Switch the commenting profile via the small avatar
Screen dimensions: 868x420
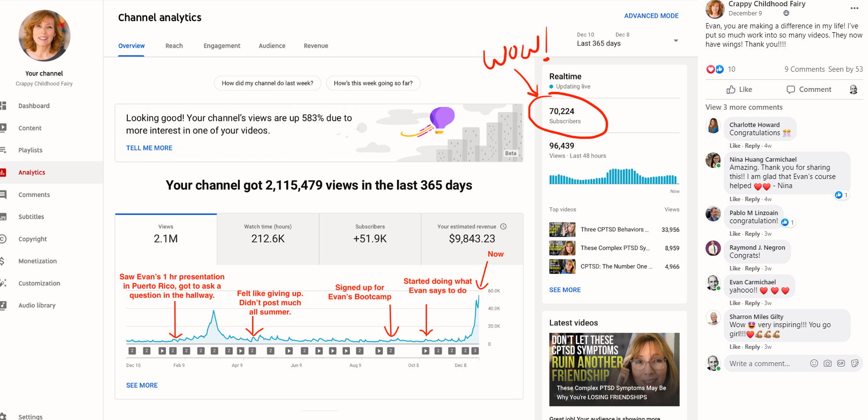click(x=854, y=89)
